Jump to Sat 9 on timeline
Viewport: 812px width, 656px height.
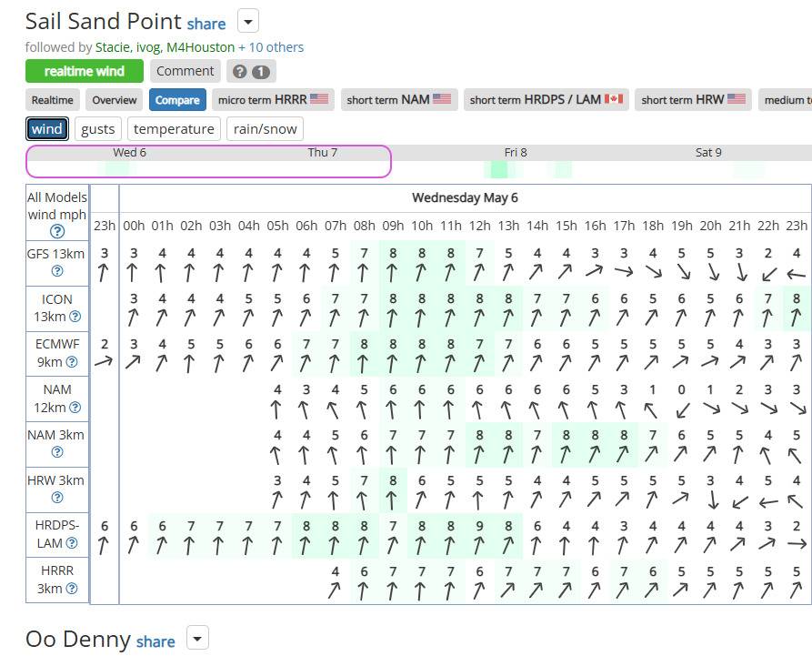point(708,152)
